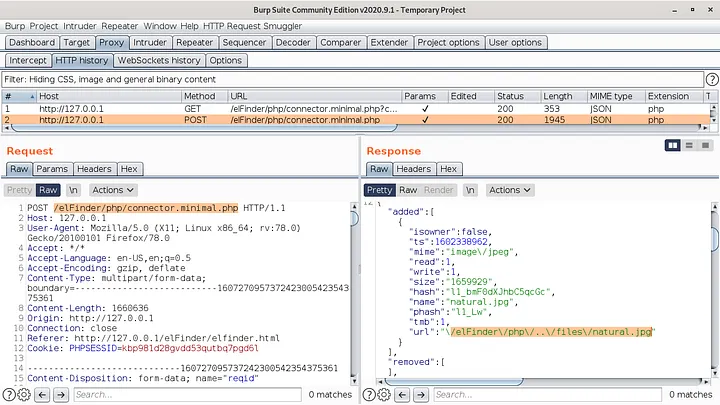Viewport: 720px width, 405px height.
Task: Open Project options tab
Action: tap(449, 43)
